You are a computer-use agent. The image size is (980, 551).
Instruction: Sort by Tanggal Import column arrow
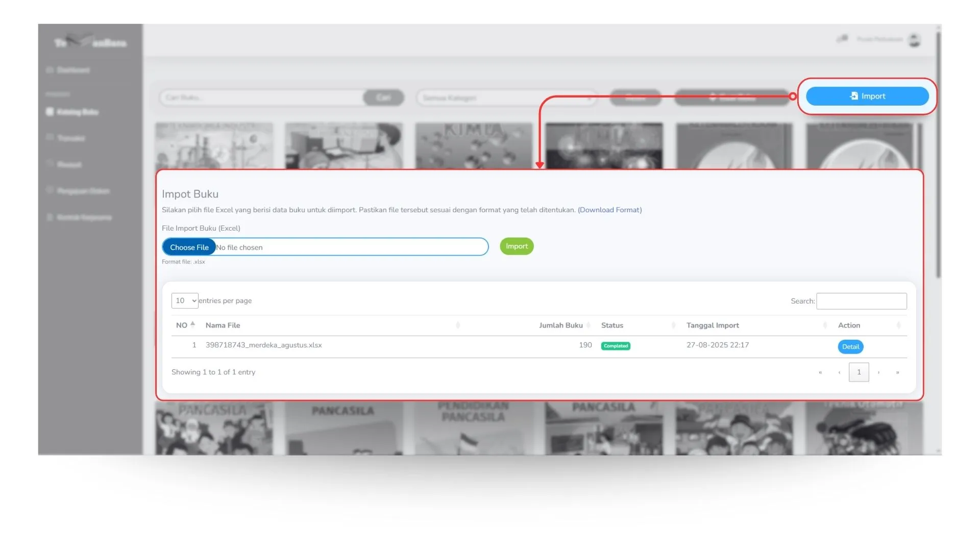coord(825,325)
